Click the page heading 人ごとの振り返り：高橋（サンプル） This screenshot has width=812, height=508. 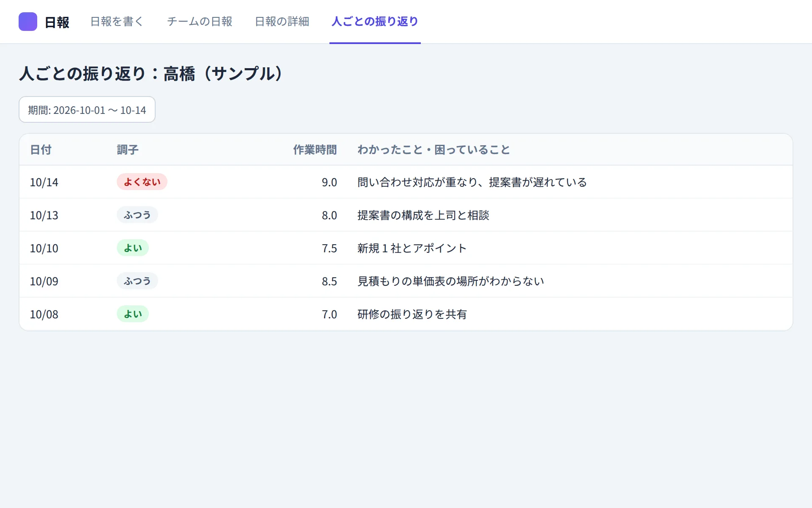(151, 74)
